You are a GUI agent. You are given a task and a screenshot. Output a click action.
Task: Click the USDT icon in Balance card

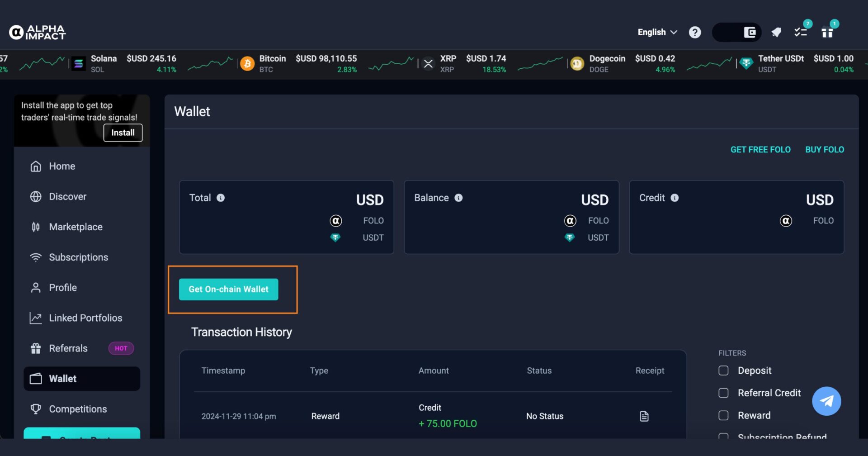(x=570, y=237)
